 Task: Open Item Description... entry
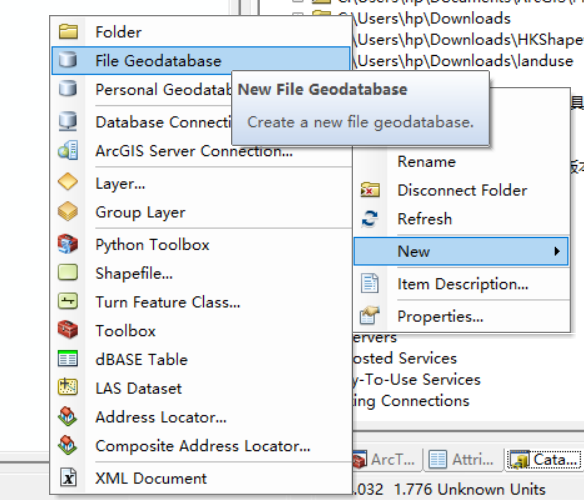[x=461, y=284]
